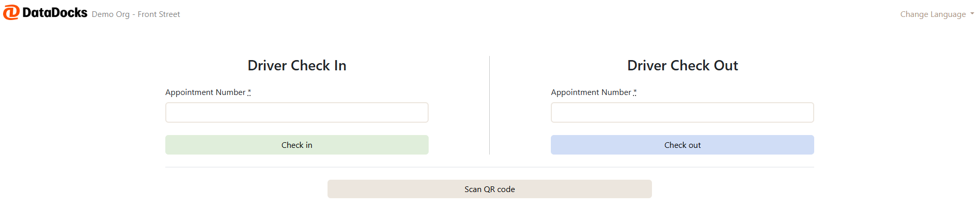Click the orange DataDocks logo icon
This screenshot has height=210, width=980.
(x=11, y=12)
